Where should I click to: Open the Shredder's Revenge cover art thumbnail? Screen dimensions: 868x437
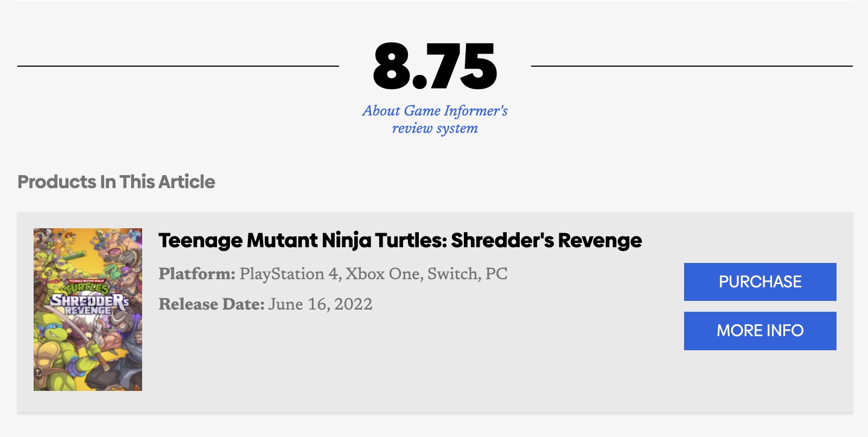pos(88,309)
